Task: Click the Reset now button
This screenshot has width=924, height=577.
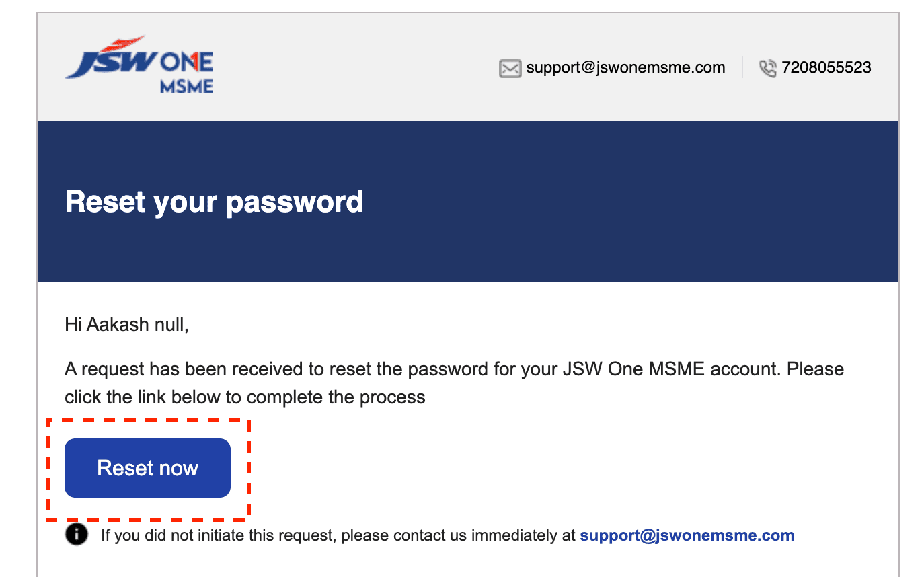Action: (x=147, y=468)
